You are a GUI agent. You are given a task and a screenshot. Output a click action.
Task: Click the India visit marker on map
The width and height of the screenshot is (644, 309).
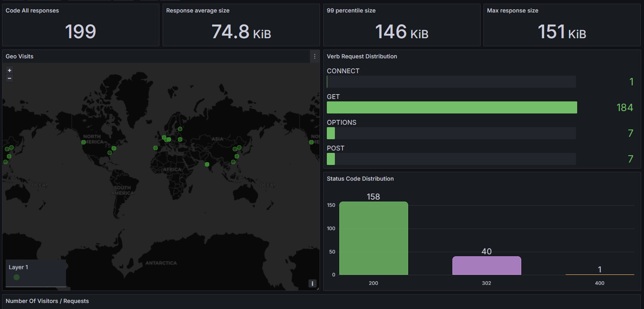click(207, 164)
